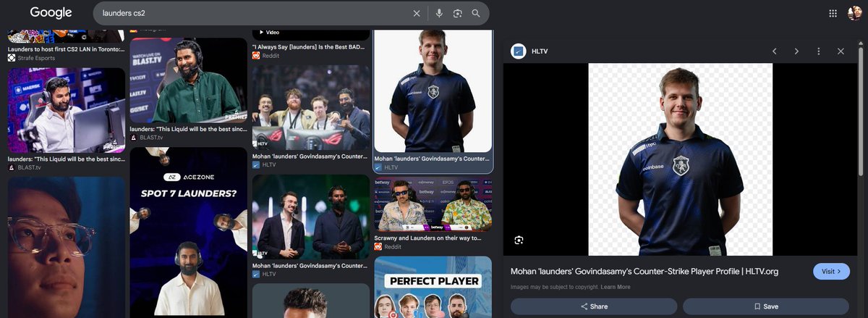The image size is (868, 318).
Task: Save the previewed image
Action: pos(765,306)
